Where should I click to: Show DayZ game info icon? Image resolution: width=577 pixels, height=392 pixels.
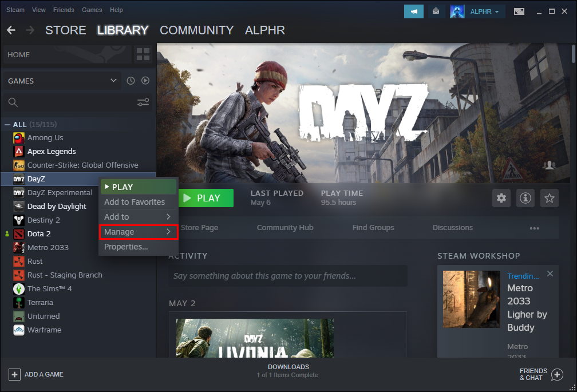525,198
